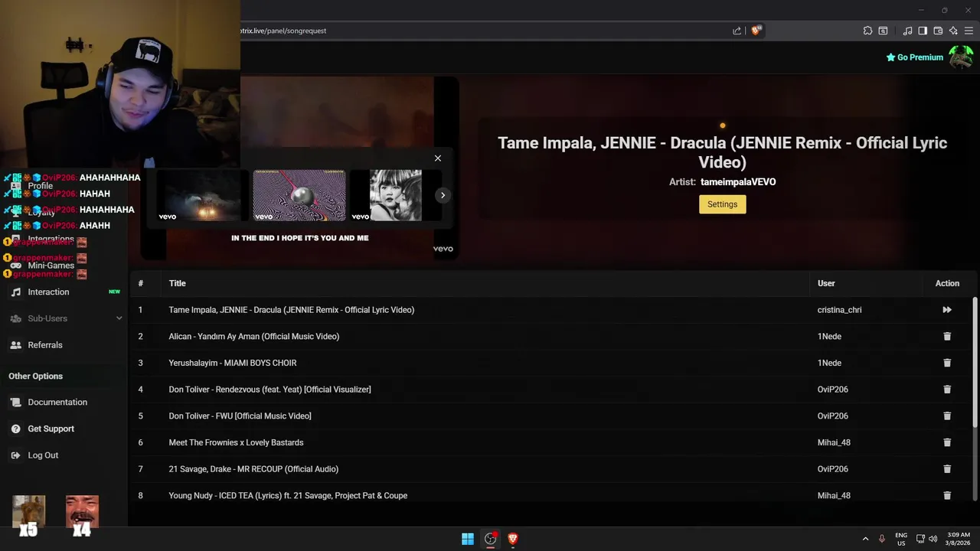
Task: Click the yellow Settings button
Action: pyautogui.click(x=722, y=204)
